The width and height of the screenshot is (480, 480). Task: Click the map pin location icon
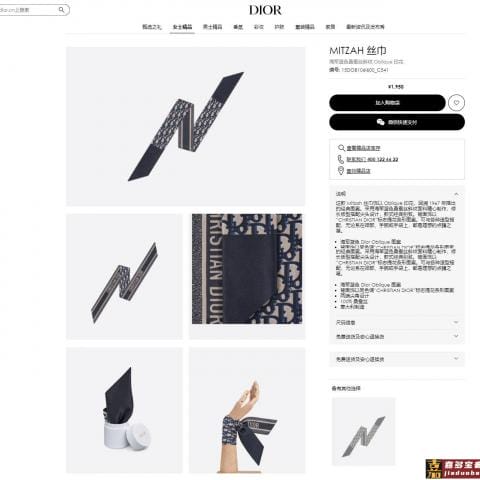click(x=341, y=171)
